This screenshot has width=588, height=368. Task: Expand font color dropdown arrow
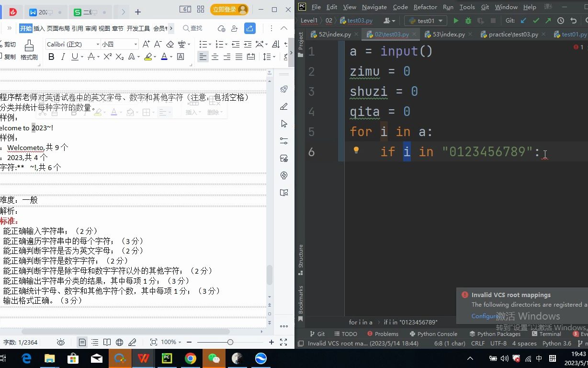point(171,57)
